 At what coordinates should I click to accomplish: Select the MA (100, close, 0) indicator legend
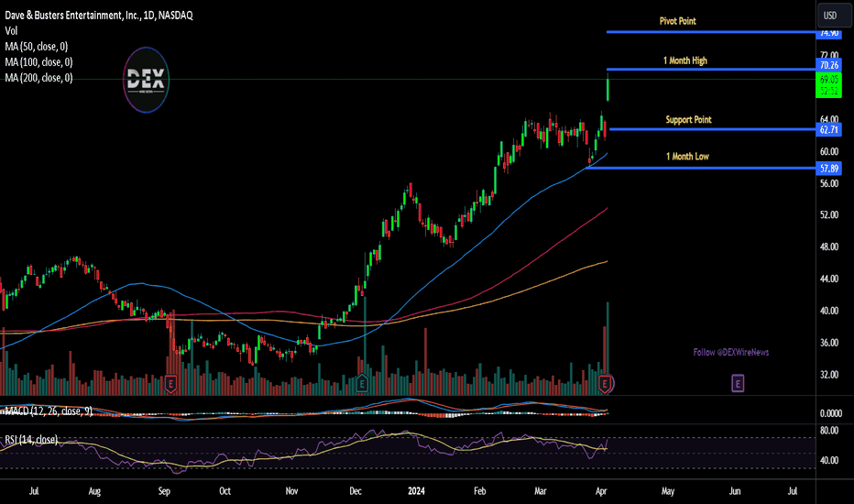(x=38, y=62)
